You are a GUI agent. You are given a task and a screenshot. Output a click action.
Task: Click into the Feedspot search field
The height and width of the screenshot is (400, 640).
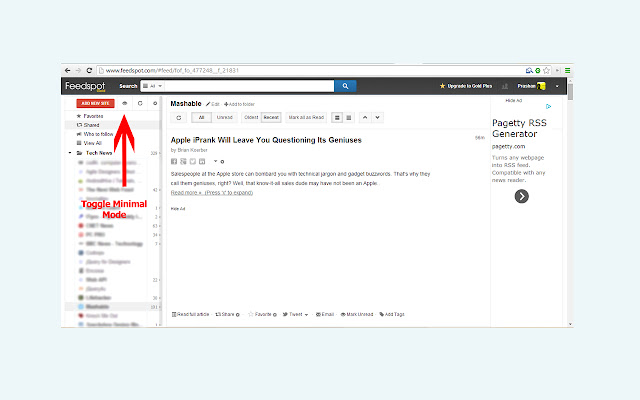(249, 86)
